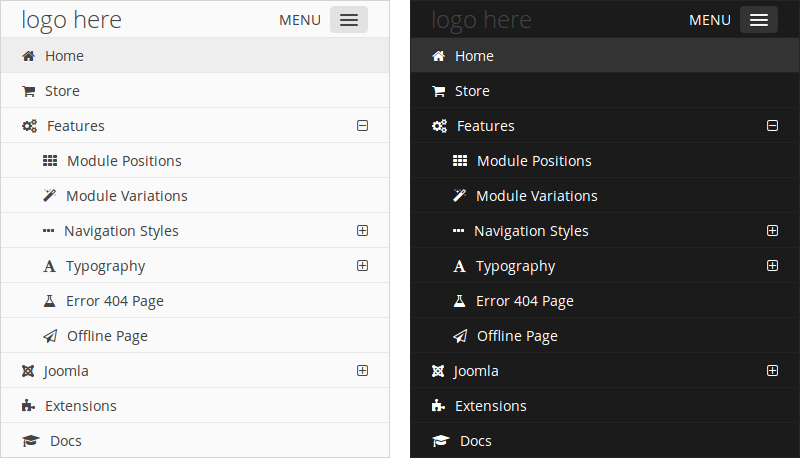Click the gears icon beside Features in light menu
The width and height of the screenshot is (800, 458).
[30, 126]
